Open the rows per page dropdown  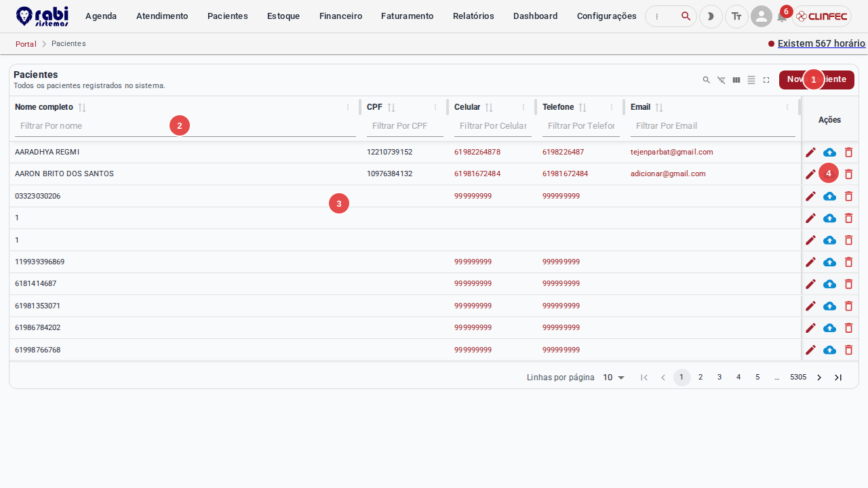pos(614,378)
